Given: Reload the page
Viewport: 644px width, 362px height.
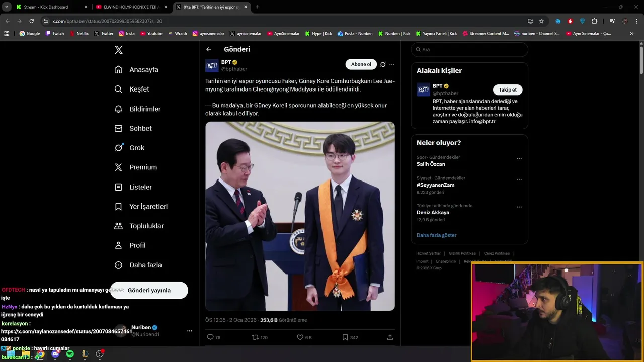Looking at the screenshot, I should point(31,21).
